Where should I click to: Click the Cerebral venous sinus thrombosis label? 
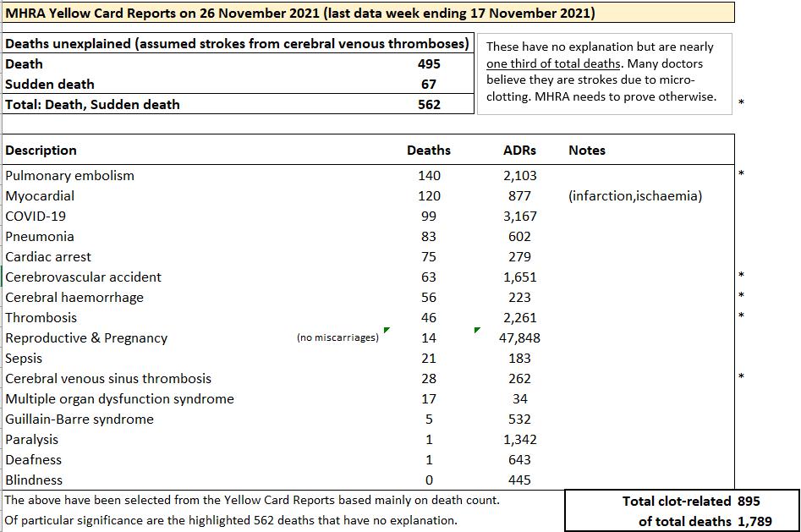(108, 379)
